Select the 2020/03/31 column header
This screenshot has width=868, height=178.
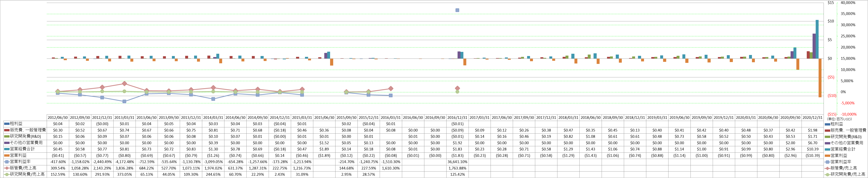746,118
